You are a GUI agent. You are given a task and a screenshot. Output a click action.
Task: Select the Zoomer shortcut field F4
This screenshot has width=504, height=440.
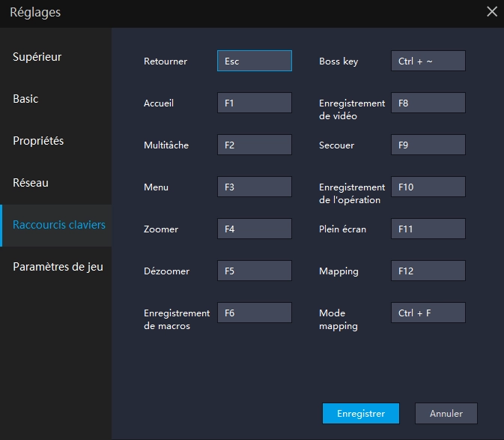(254, 229)
